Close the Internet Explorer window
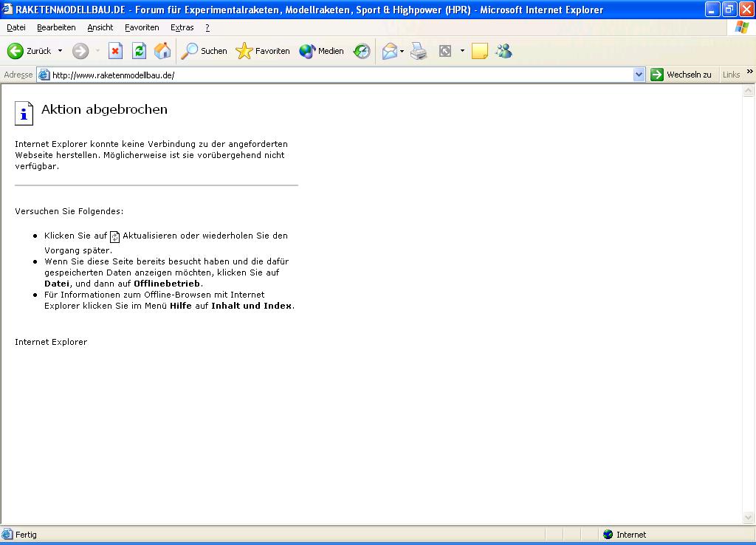This screenshot has height=545, width=756. click(x=746, y=9)
